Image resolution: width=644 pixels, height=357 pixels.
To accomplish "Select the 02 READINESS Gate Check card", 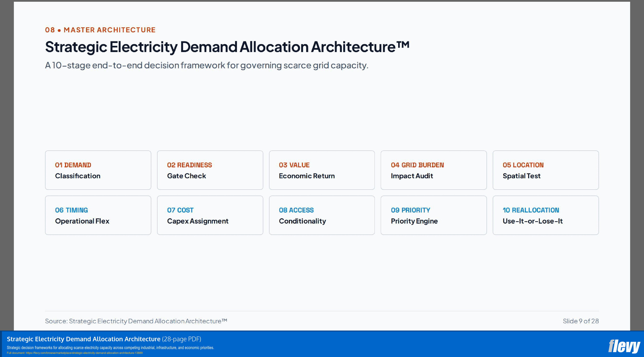I will (210, 170).
